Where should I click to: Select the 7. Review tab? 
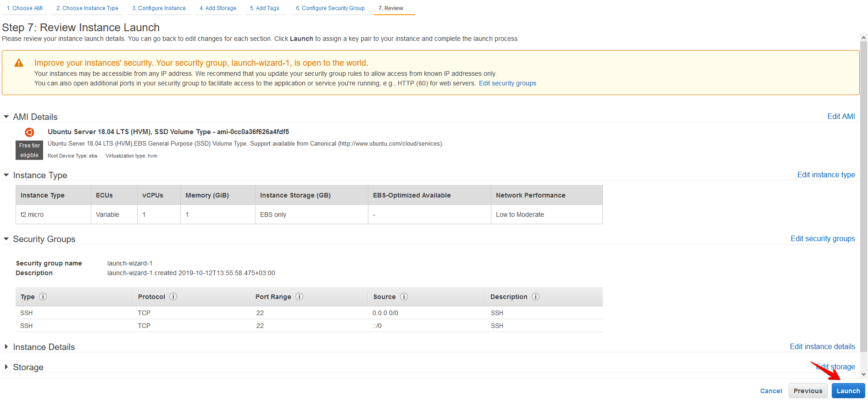coord(391,8)
